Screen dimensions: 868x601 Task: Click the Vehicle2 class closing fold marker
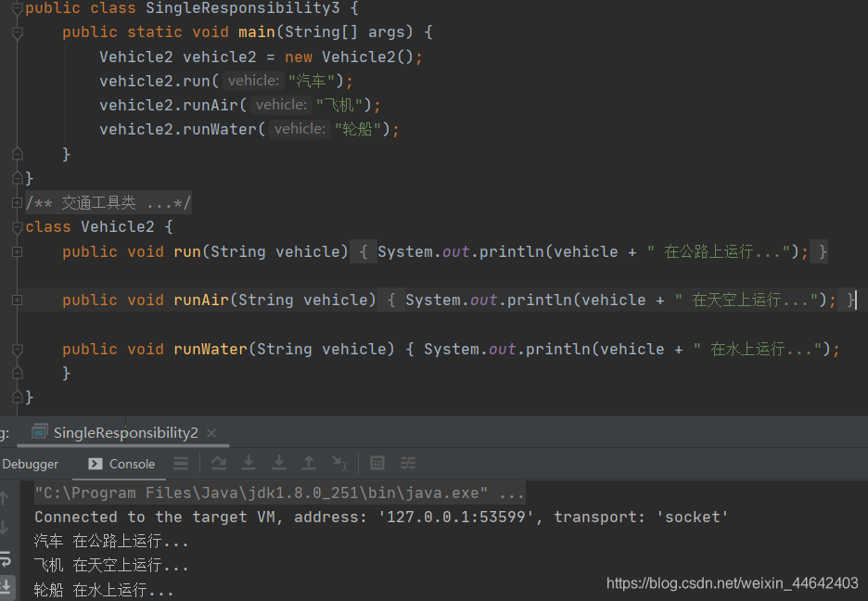[18, 397]
